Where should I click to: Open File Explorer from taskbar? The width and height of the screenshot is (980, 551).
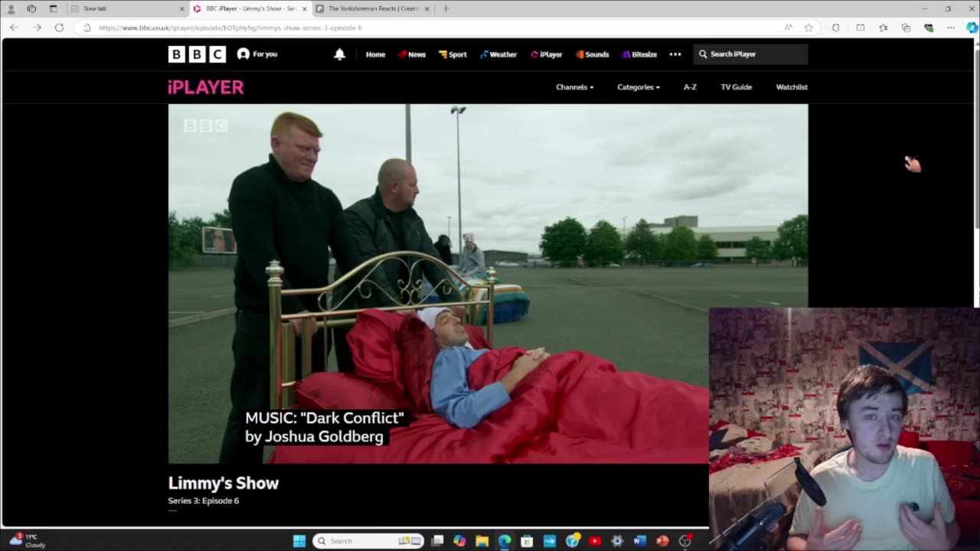coord(482,541)
